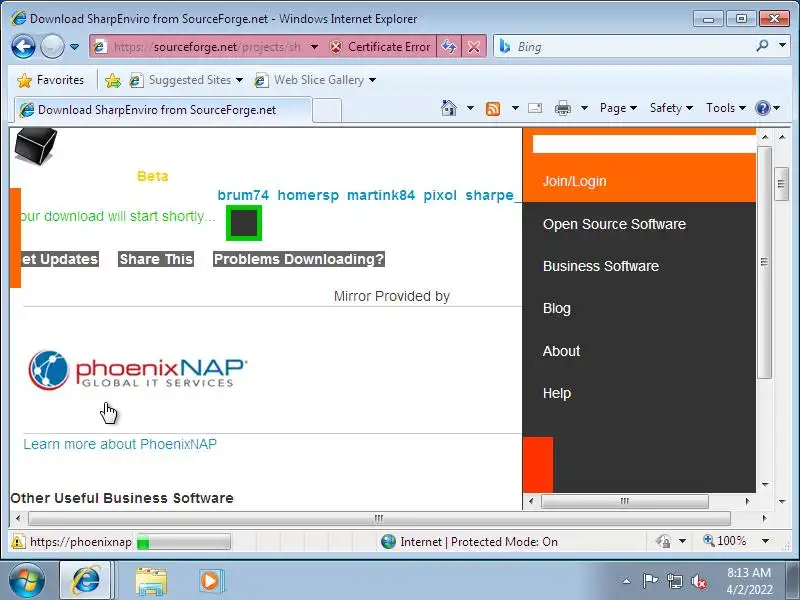
Task: Open Learn more about PhoenixNAP link
Action: 120,444
